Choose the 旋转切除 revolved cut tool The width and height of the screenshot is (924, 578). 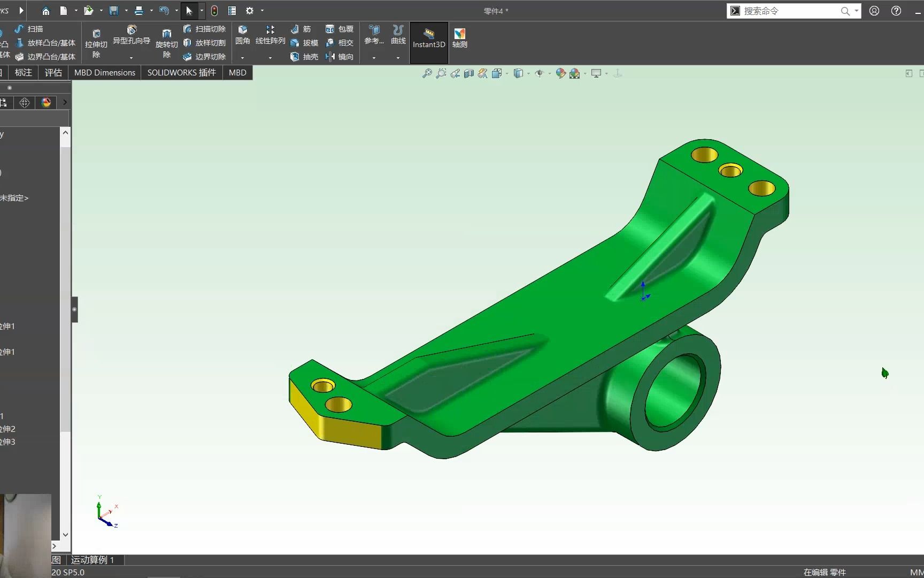click(x=167, y=43)
